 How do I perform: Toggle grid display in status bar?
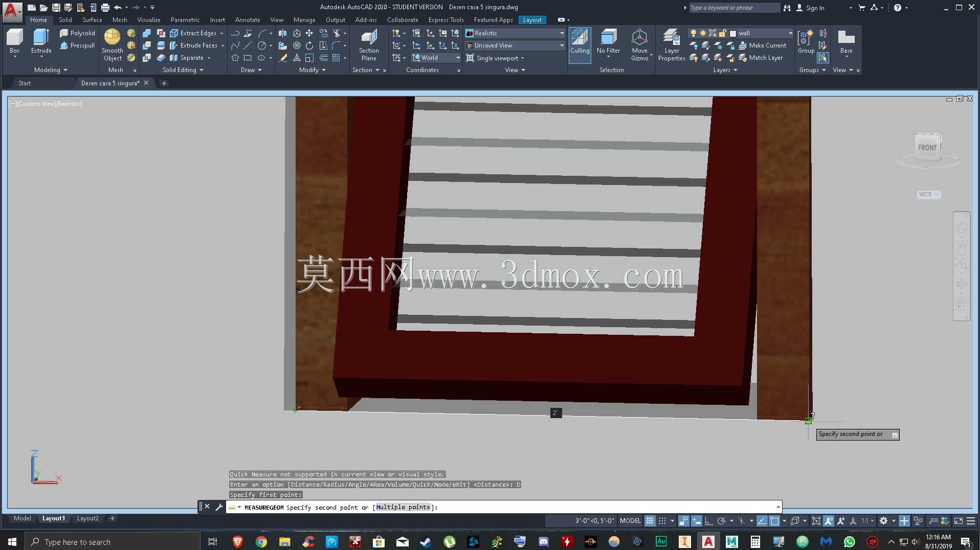[650, 521]
